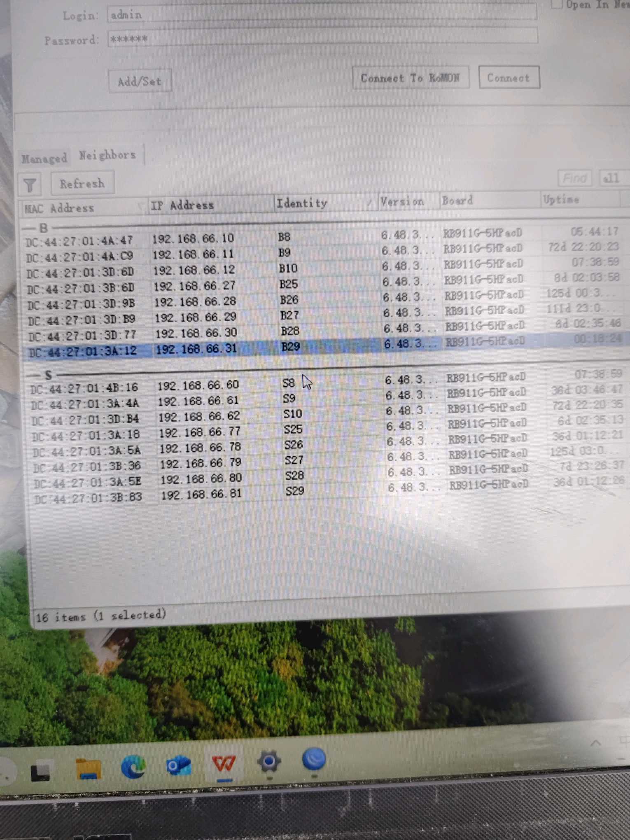630x840 pixels.
Task: Open File Explorer from the taskbar
Action: coord(88,768)
